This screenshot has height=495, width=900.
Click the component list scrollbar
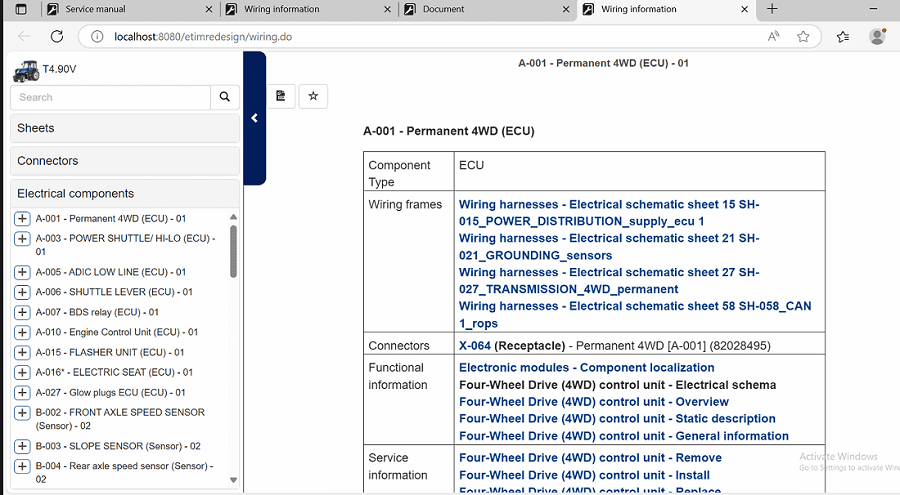coord(234,250)
